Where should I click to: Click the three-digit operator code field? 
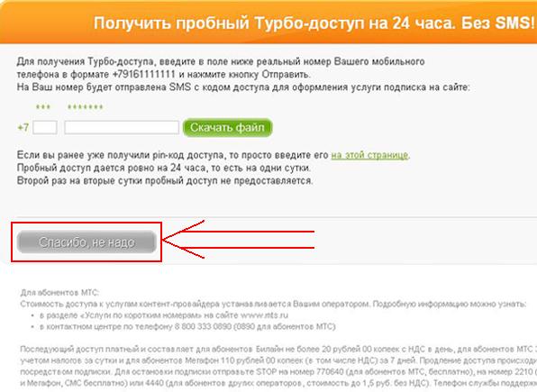[45, 128]
